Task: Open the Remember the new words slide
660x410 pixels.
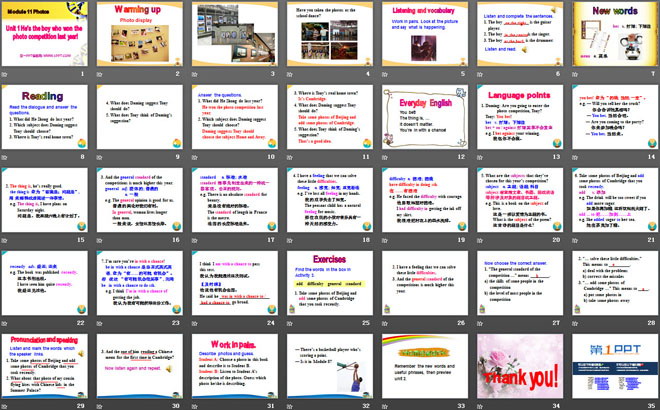Action: coord(422,367)
